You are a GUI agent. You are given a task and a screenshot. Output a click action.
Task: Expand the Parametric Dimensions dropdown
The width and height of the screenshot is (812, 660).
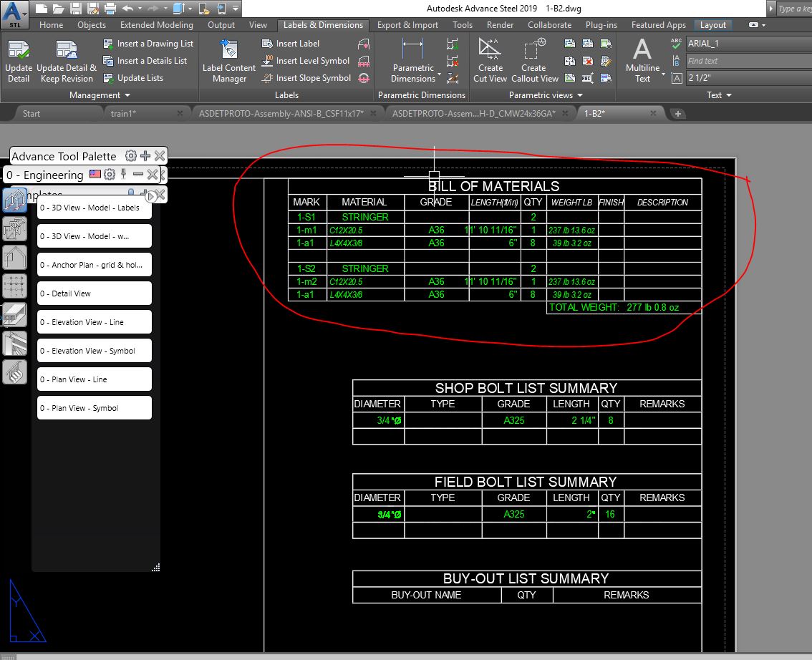439,74
